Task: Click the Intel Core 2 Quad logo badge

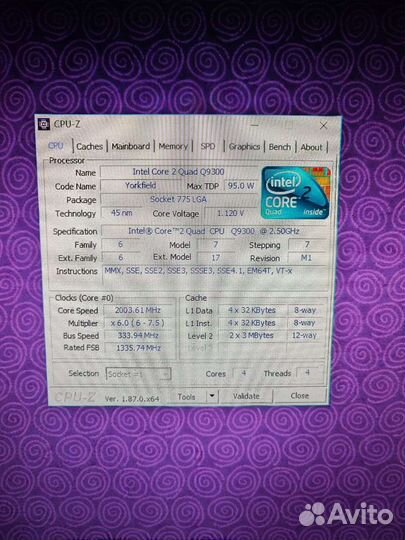Action: (x=295, y=193)
